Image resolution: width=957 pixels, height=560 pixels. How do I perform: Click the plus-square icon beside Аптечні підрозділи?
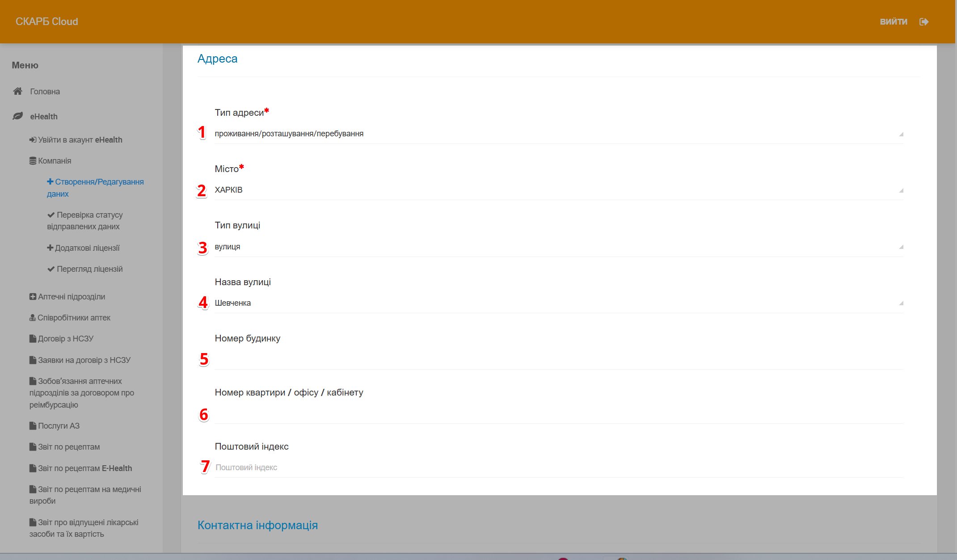[x=33, y=297]
